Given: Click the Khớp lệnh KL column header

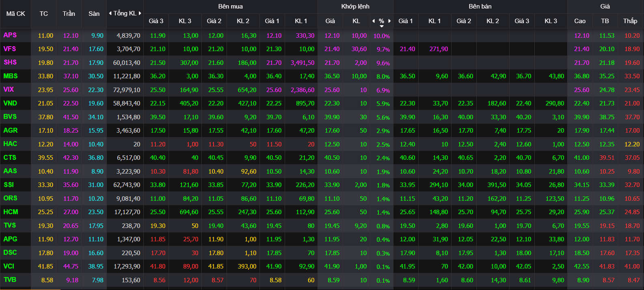Looking at the screenshot, I should pyautogui.click(x=356, y=21).
